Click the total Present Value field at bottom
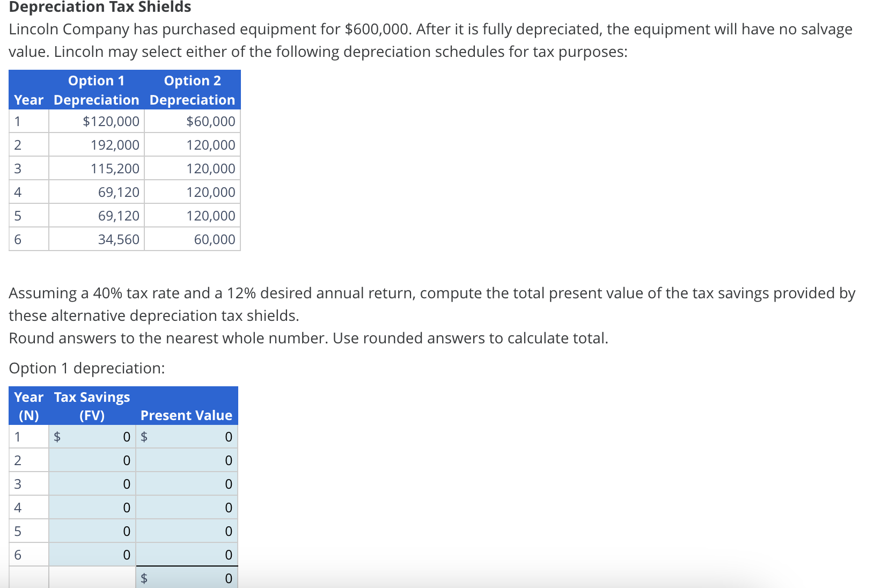Image resolution: width=881 pixels, height=588 pixels. 188,578
